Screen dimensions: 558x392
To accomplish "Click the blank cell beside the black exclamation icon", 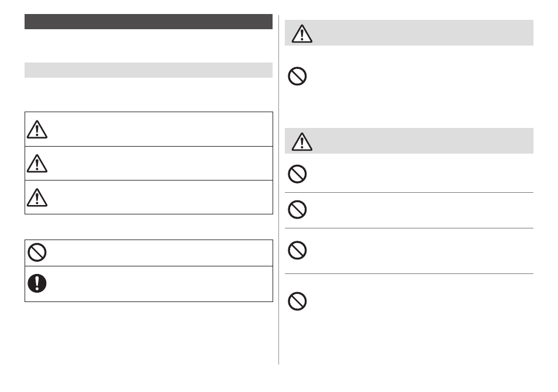I will (x=161, y=283).
